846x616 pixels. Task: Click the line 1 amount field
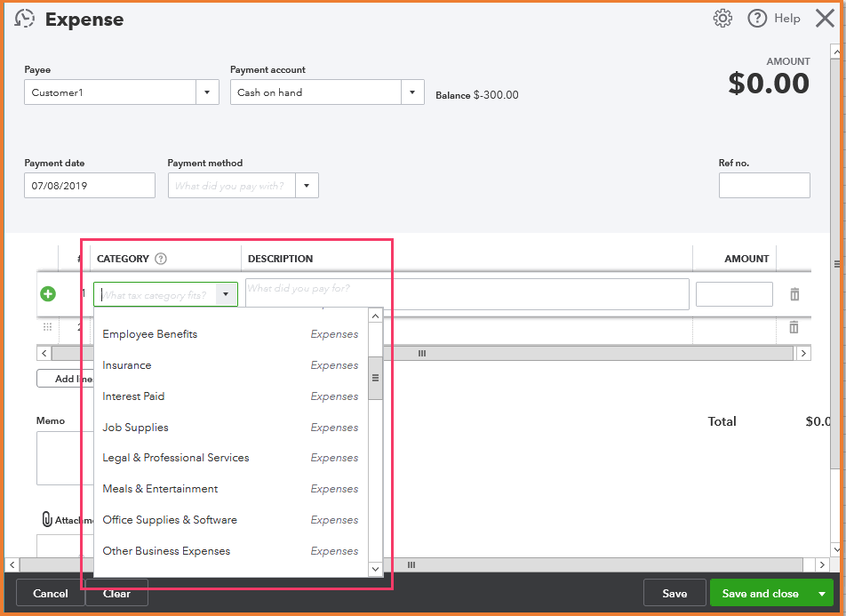coord(734,294)
